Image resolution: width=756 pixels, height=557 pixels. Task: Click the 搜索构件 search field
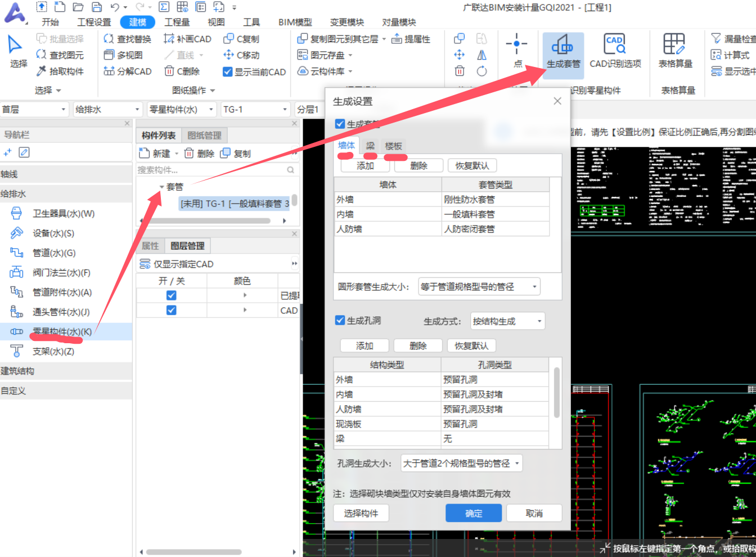[x=217, y=170]
